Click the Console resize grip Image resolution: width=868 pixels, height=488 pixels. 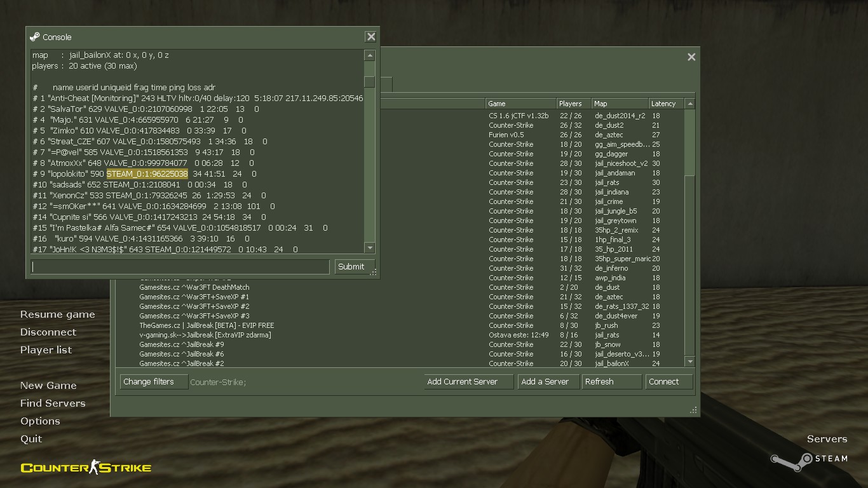(x=374, y=273)
